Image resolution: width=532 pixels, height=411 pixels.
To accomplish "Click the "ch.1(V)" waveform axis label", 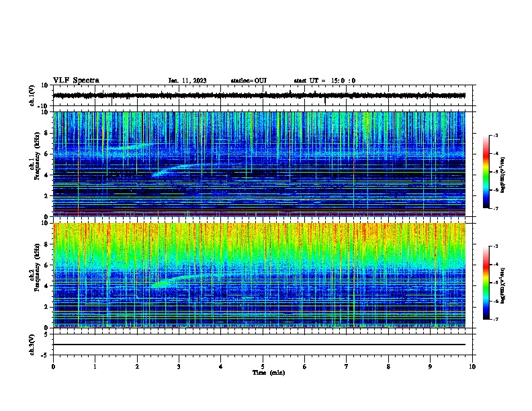I will click(x=32, y=95).
